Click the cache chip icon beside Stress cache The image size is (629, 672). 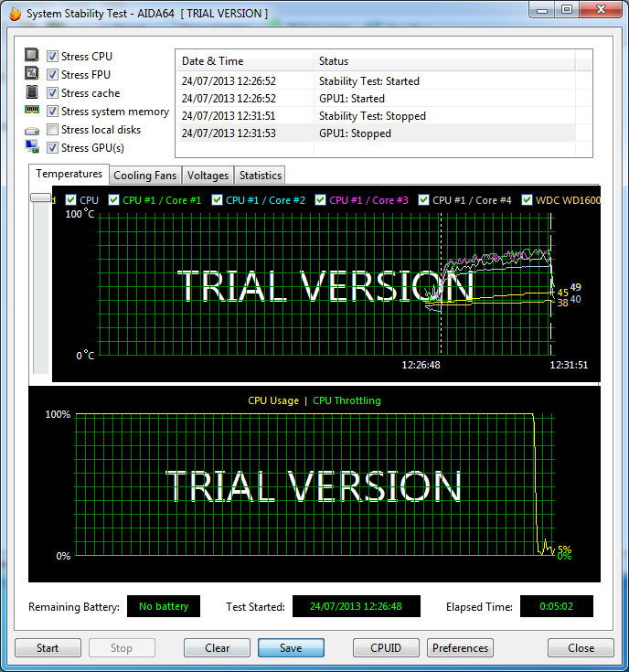pyautogui.click(x=32, y=92)
